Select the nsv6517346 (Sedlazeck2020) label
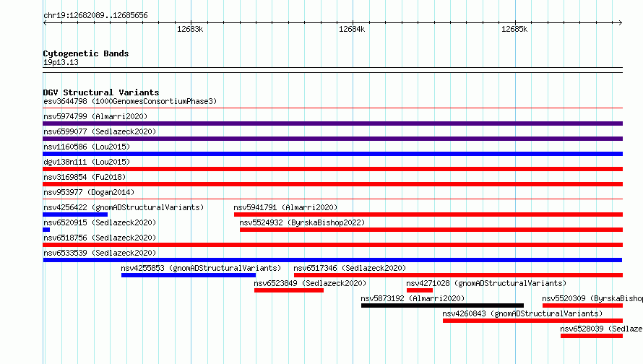Screen dimensions: 643x364 tap(350, 268)
